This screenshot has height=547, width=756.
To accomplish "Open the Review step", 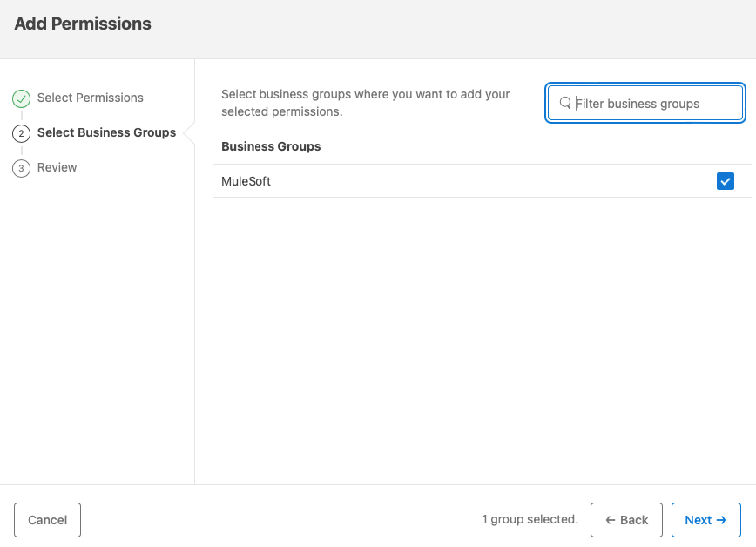I will tap(57, 167).
